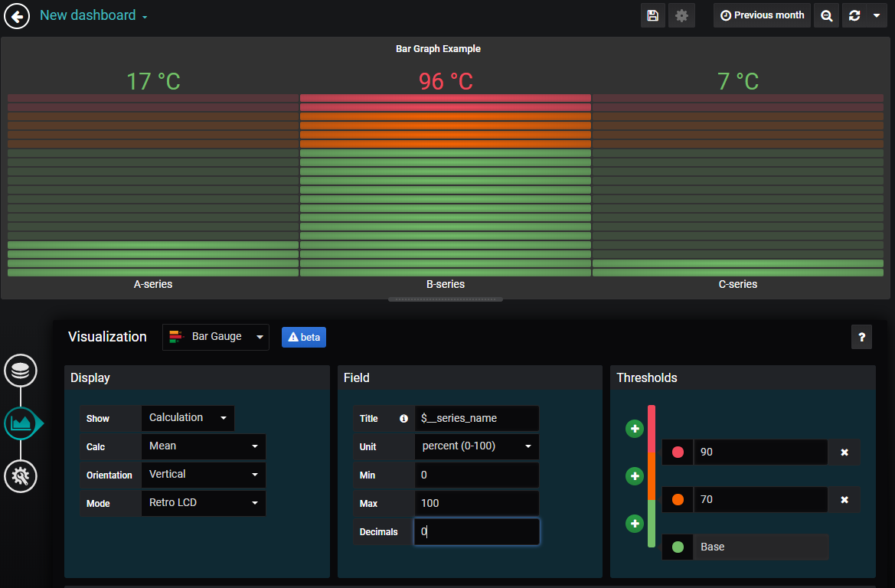The height and width of the screenshot is (588, 895).
Task: Open the refresh interval dropdown arrow
Action: (877, 15)
